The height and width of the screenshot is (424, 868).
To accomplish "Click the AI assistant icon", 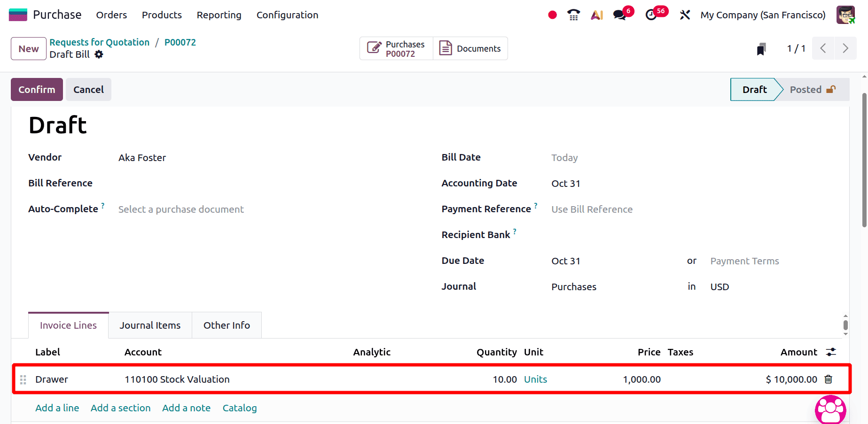I will pyautogui.click(x=596, y=15).
